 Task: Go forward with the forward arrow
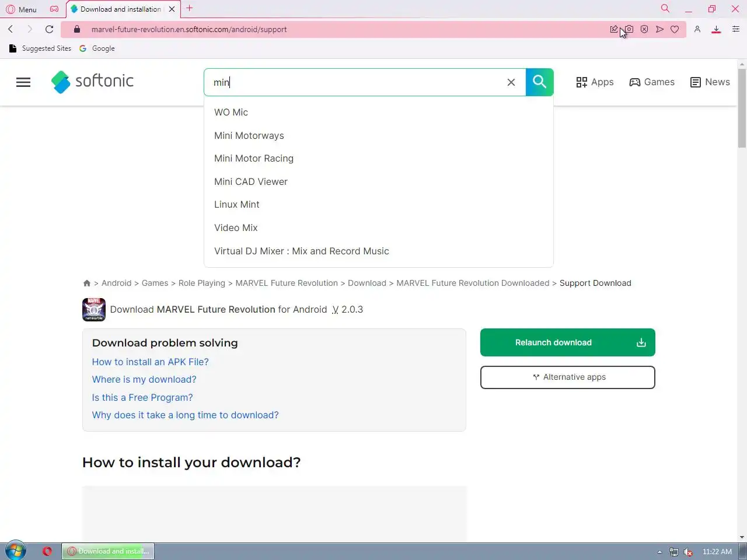(x=30, y=29)
